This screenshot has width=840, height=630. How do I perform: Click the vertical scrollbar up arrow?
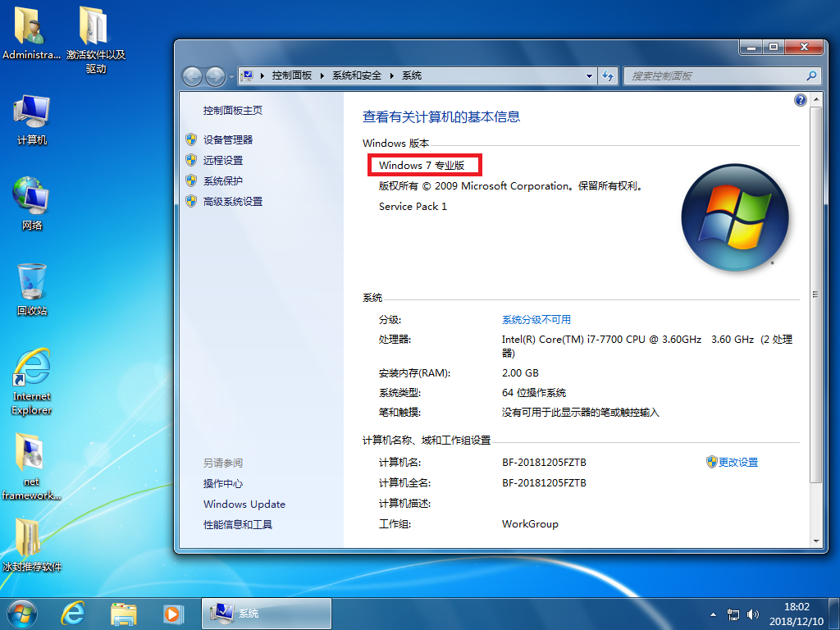click(x=816, y=99)
